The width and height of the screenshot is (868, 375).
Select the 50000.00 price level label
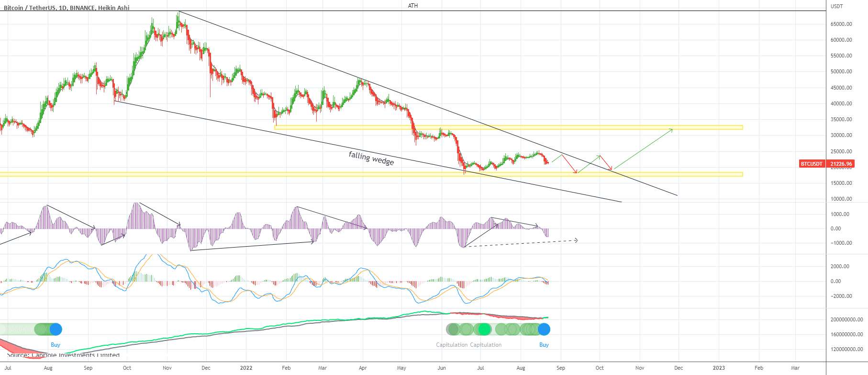[x=841, y=71]
